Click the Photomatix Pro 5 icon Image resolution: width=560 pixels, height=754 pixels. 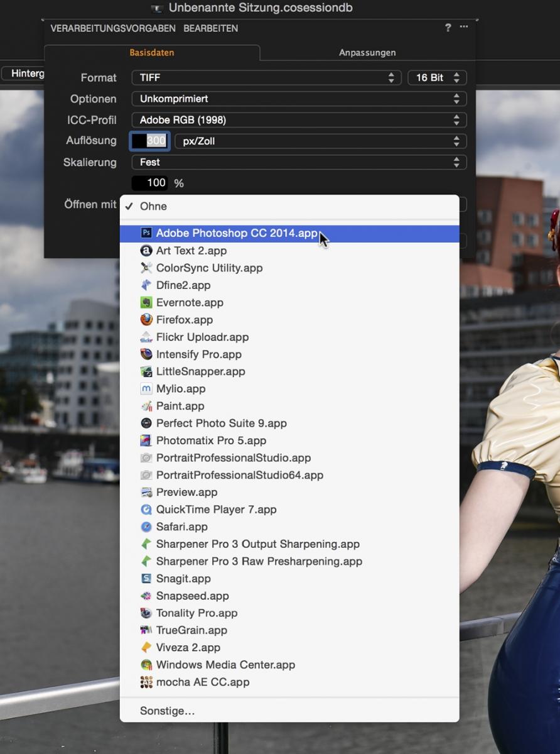point(146,440)
